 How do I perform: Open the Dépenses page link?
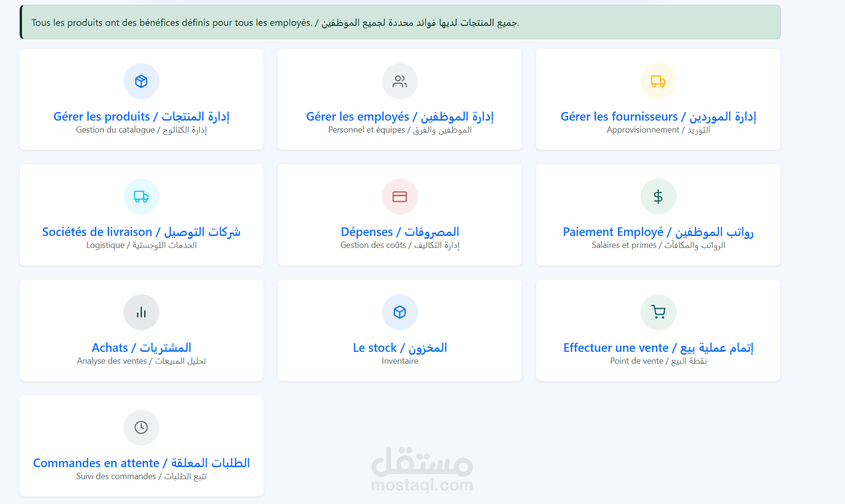pyautogui.click(x=400, y=232)
